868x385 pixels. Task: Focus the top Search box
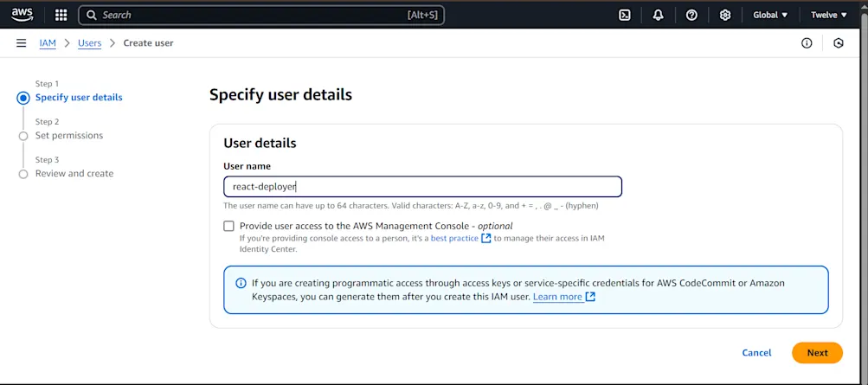[261, 15]
